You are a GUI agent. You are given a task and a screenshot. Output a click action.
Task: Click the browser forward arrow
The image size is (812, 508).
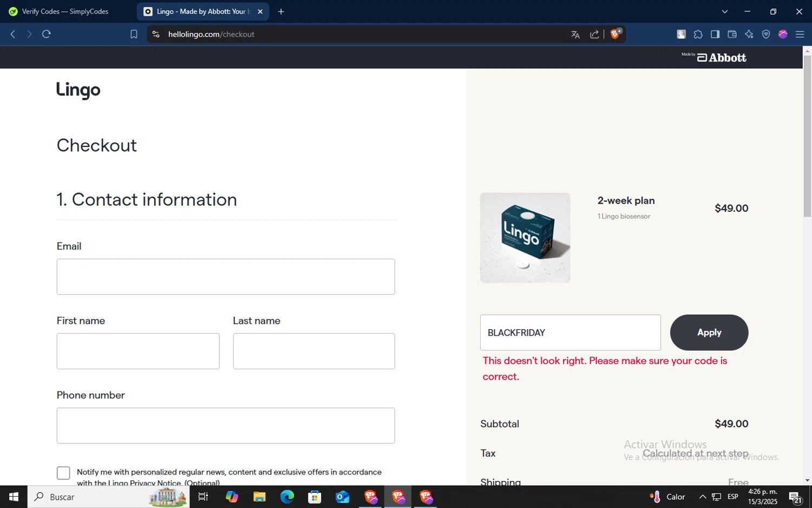click(x=29, y=34)
